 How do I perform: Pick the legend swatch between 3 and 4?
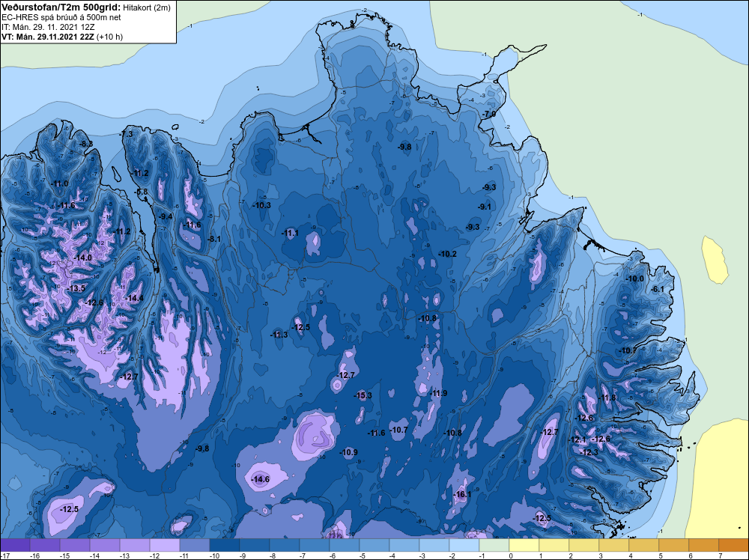pyautogui.click(x=614, y=545)
